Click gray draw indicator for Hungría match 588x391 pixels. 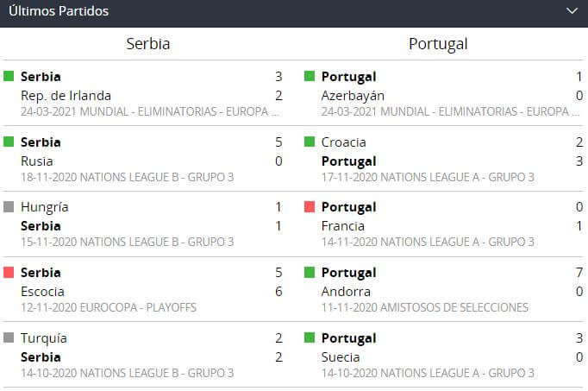(x=9, y=207)
